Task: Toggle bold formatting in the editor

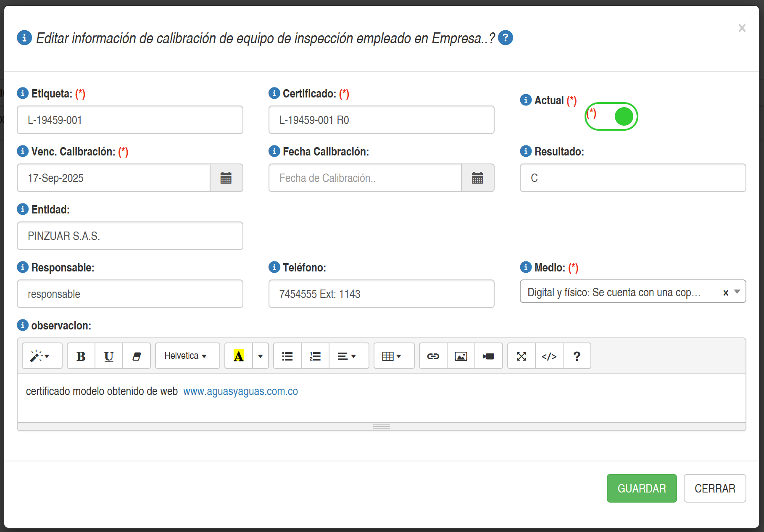Action: (81, 356)
